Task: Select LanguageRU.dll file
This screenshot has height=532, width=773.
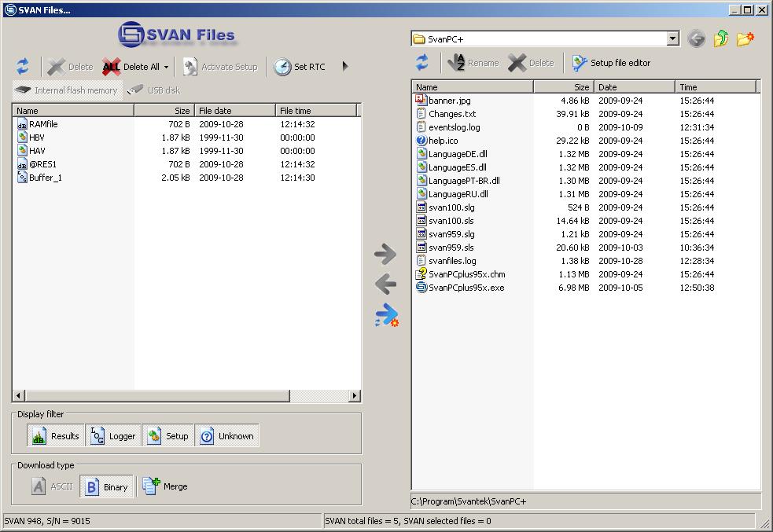Action: [452, 193]
